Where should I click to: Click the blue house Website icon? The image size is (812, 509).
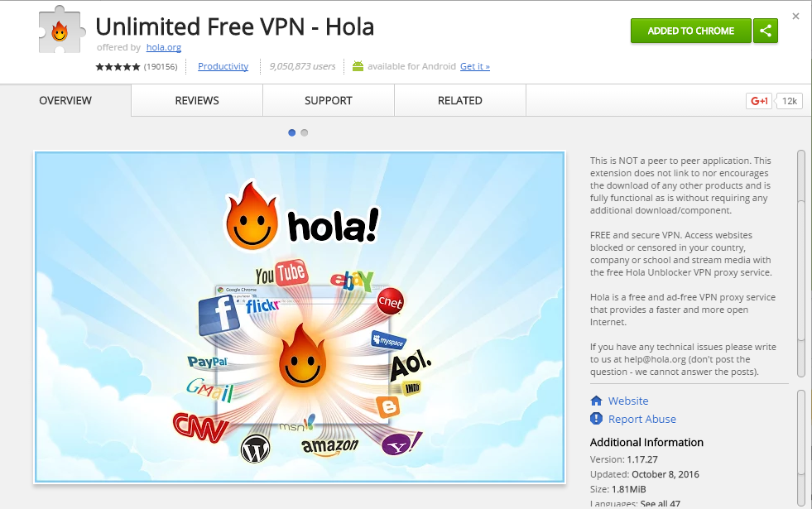click(596, 401)
